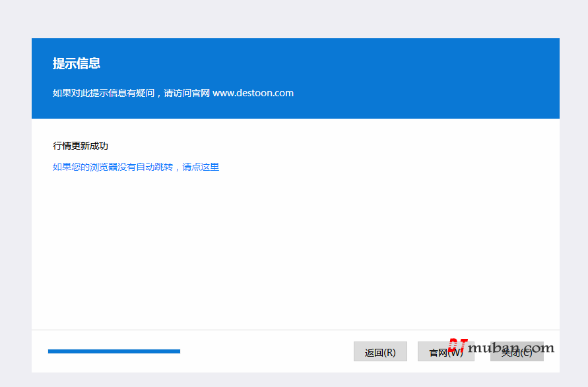The width and height of the screenshot is (588, 387).
Task: Click the muban.com watermark text
Action: coord(511,347)
